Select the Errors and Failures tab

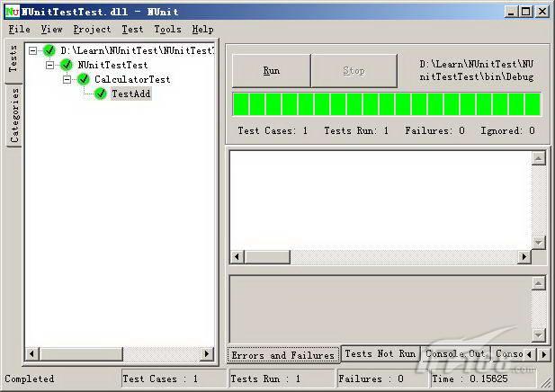(x=283, y=355)
